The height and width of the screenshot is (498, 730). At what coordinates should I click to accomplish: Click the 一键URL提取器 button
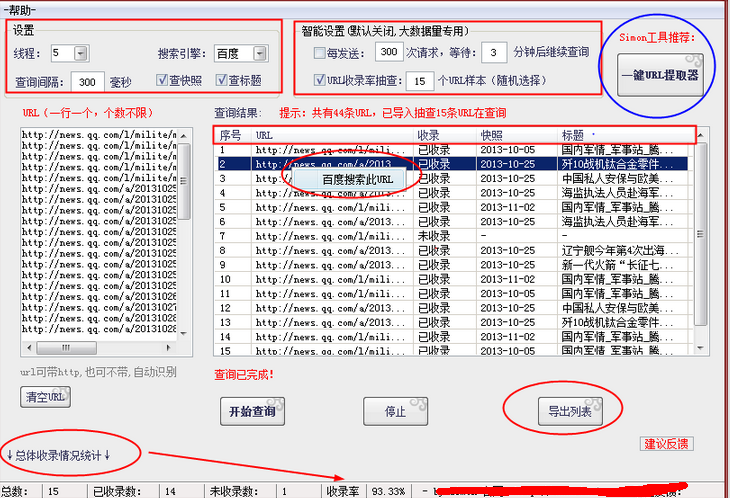click(x=660, y=75)
